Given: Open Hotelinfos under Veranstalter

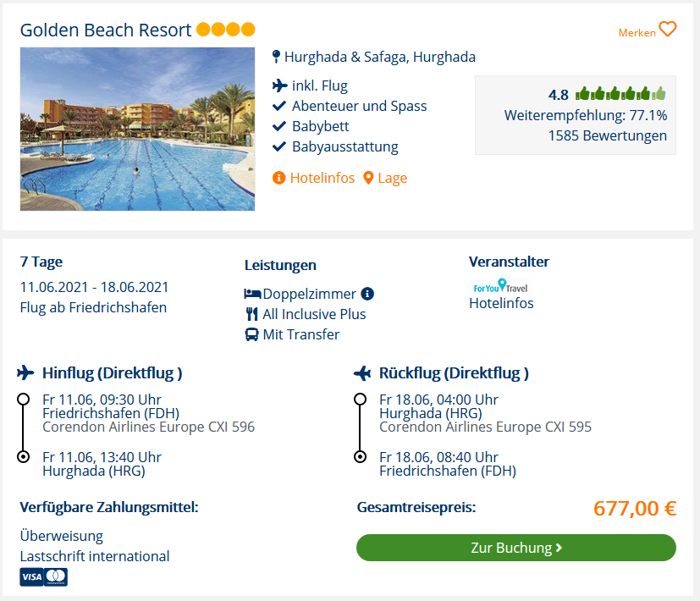Looking at the screenshot, I should [x=501, y=303].
